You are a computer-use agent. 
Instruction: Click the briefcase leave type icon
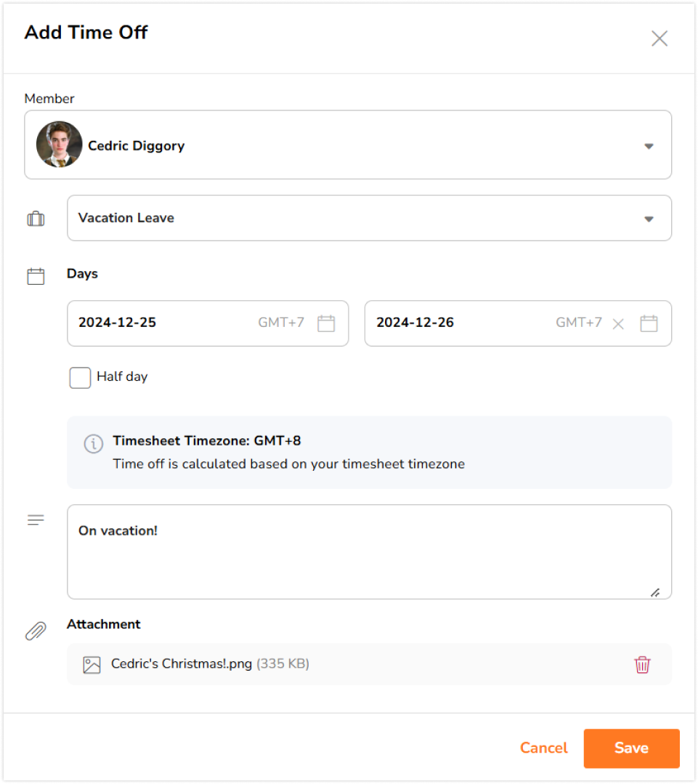[x=36, y=219]
